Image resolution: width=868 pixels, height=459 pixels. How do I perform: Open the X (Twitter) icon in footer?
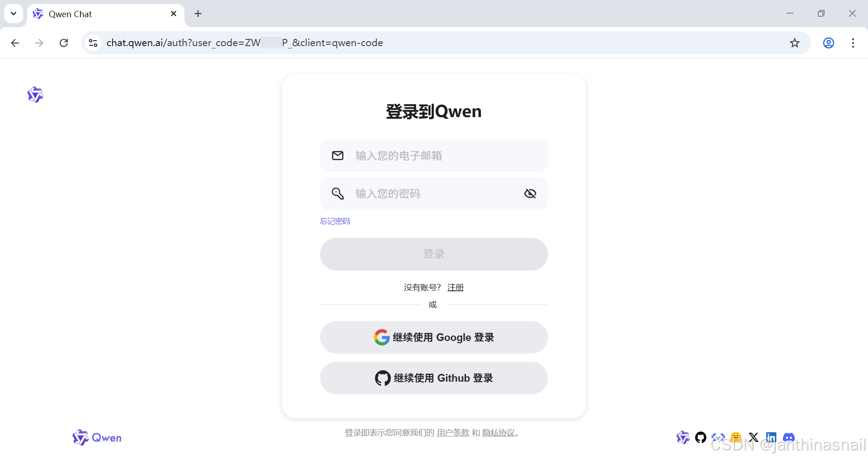pos(754,437)
